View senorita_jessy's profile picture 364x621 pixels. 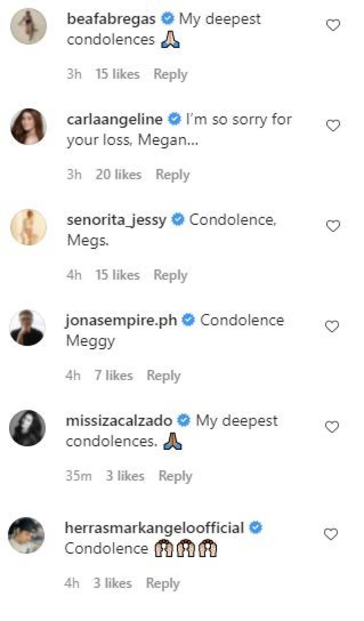click(28, 227)
